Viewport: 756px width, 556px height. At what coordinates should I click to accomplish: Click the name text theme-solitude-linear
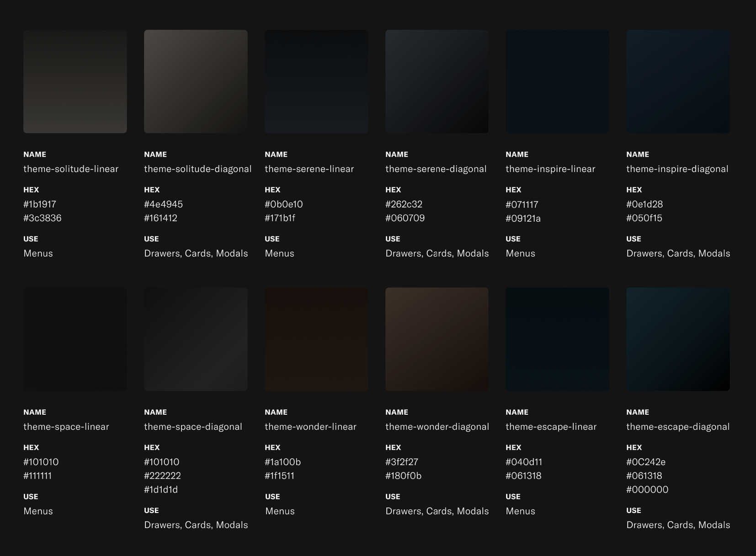pos(71,169)
